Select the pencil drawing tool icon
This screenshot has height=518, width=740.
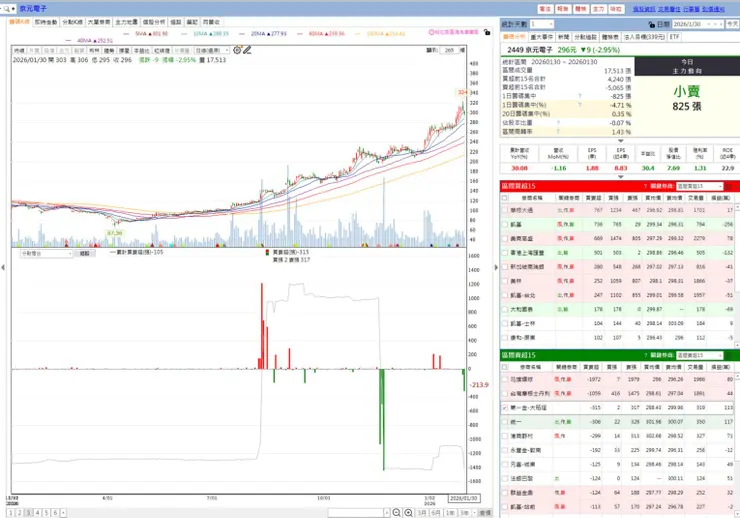(x=247, y=50)
